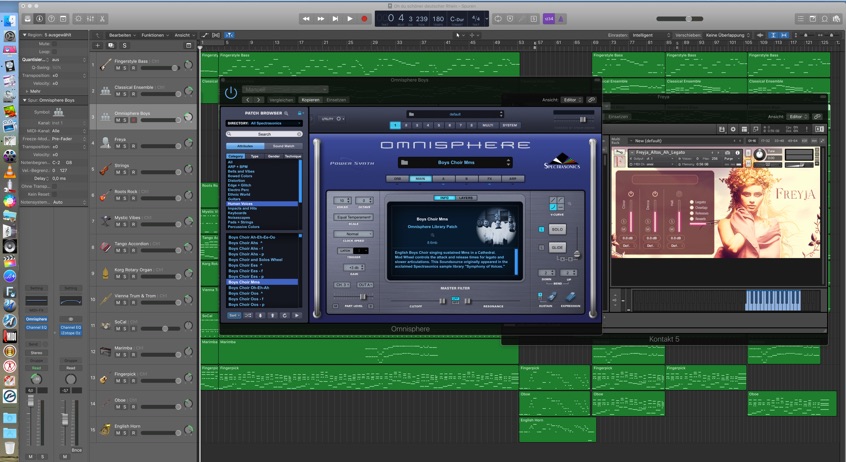Open the default multi preset dropdown in Omnisphere
Screen dimensions: 846x462
tap(455, 114)
